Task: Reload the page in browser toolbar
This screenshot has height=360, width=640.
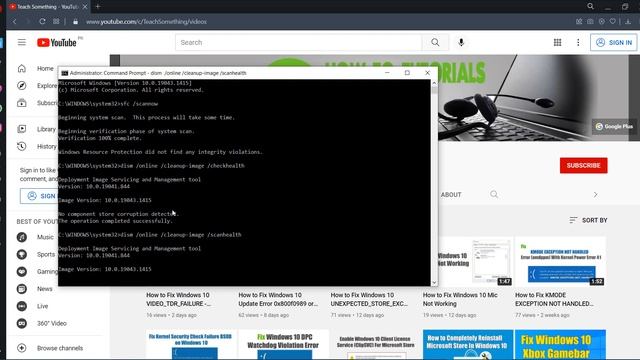Action: click(42, 22)
